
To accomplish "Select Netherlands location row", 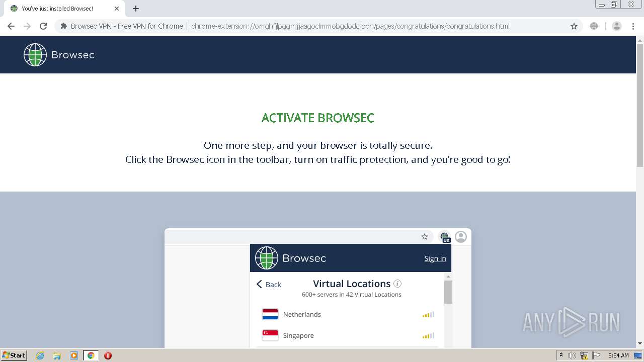I will click(x=347, y=315).
